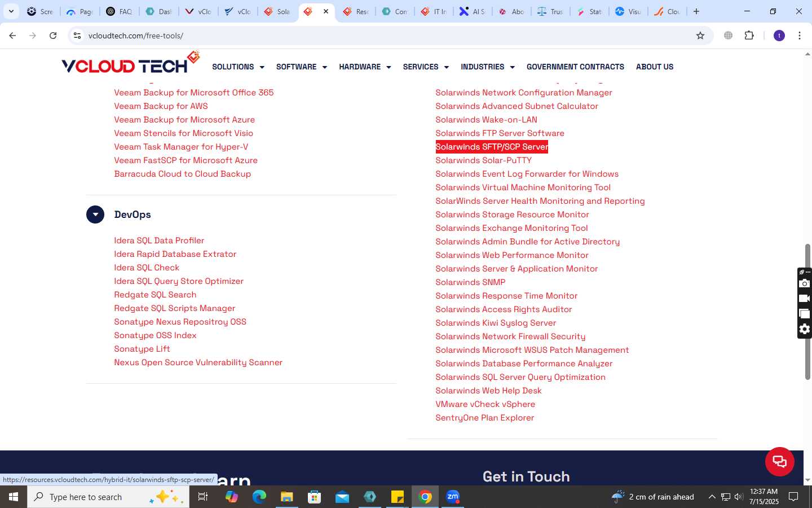
Task: Bookmark this page with the star icon
Action: (700, 36)
